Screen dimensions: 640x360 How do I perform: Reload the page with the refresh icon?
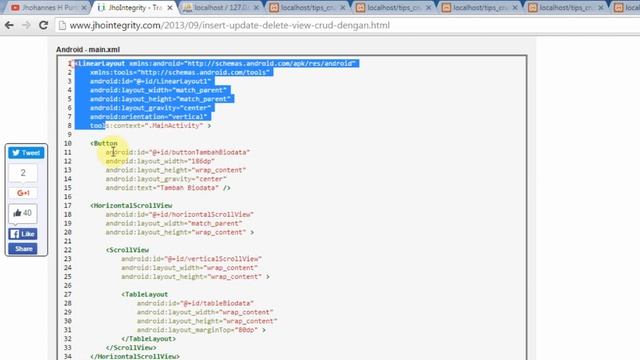coord(43,25)
